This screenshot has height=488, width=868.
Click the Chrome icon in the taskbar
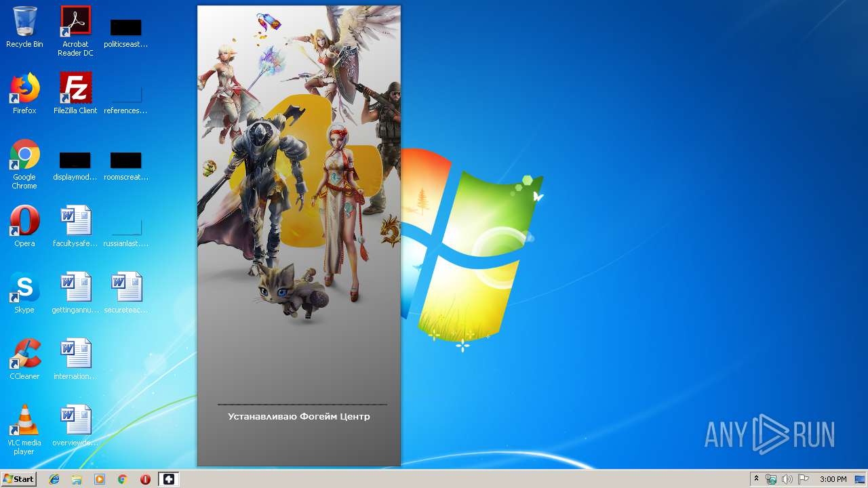123,479
